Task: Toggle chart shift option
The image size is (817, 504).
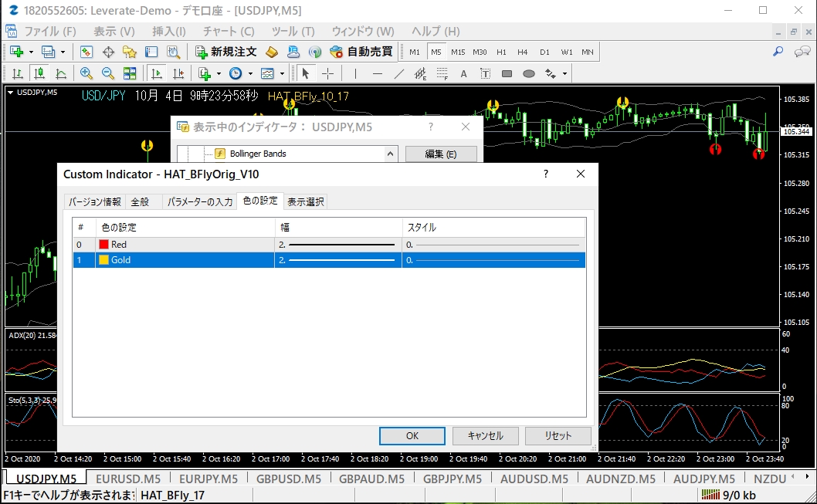Action: click(178, 73)
